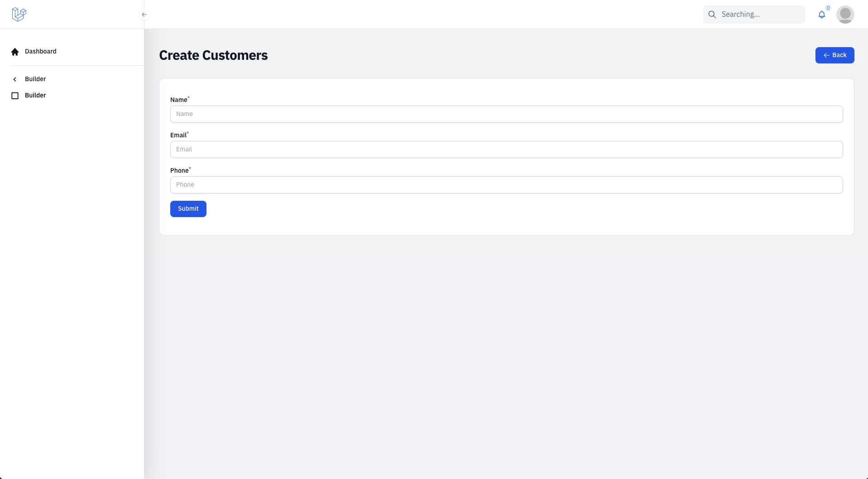This screenshot has height=479, width=868.
Task: Open the user avatar menu
Action: 845,15
